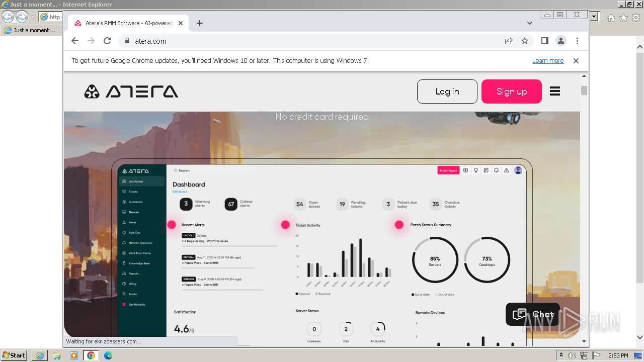
Task: Close the Atera's RMM Software tab
Action: click(x=181, y=23)
